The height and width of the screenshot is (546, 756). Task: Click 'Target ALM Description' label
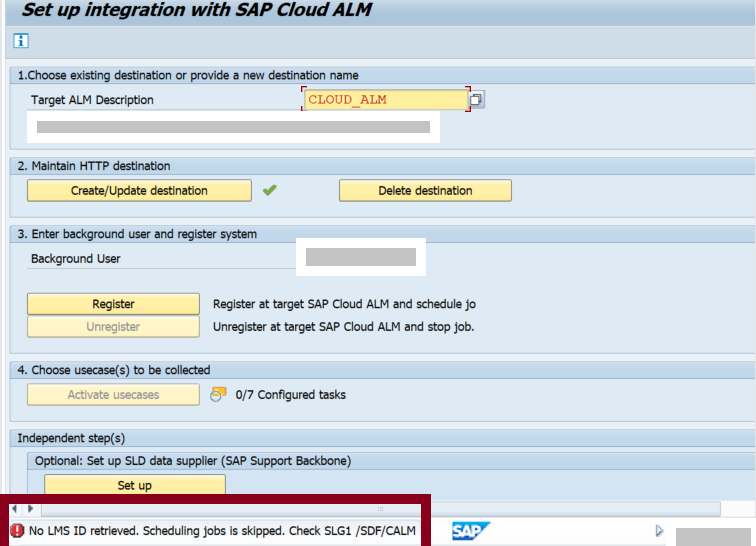pyautogui.click(x=92, y=100)
